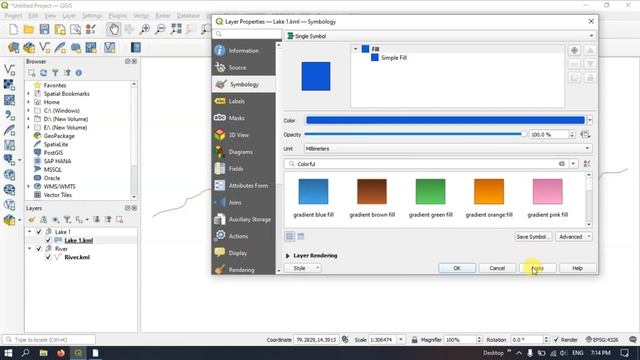Viewport: 640px width, 360px height.
Task: Toggle visibility of Lake 1.kml layer
Action: click(x=48, y=240)
